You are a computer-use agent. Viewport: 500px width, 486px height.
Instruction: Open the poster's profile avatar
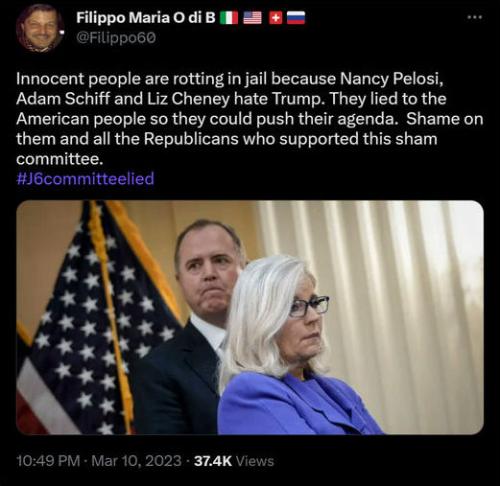[40, 28]
